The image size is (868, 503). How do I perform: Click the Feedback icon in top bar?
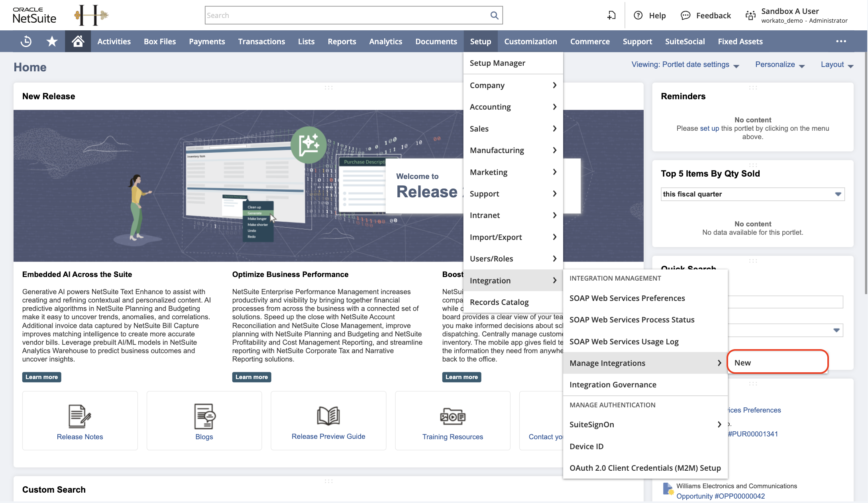tap(685, 15)
